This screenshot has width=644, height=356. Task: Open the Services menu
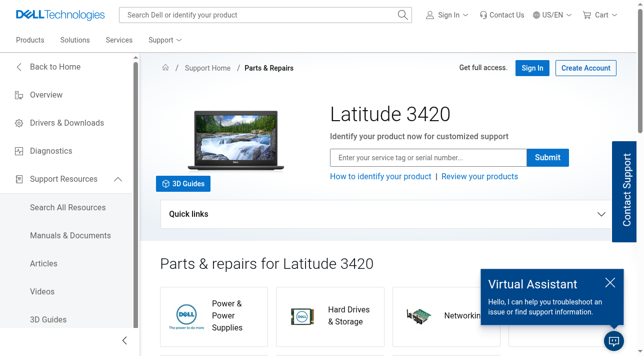tap(119, 40)
